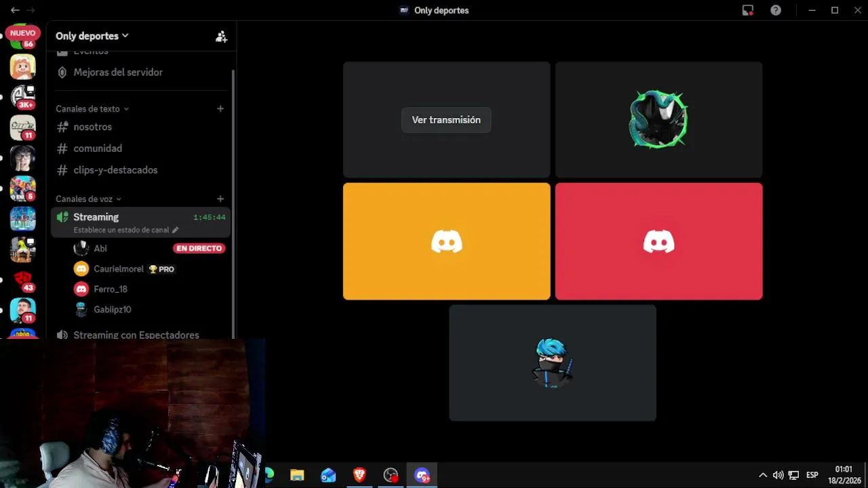Click the red Discord avatar tile
This screenshot has height=488, width=868.
click(x=658, y=241)
